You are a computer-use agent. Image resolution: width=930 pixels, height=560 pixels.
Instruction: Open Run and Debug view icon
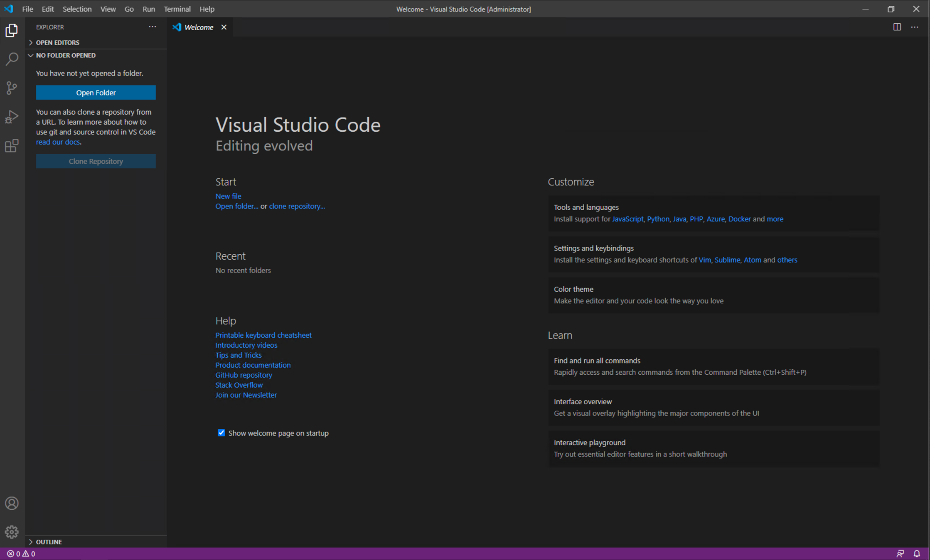12,117
